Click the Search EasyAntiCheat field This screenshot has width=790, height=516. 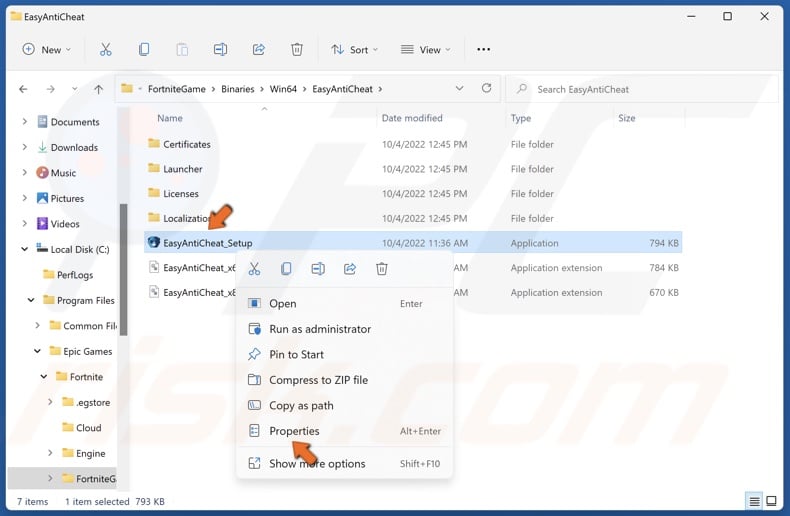641,89
